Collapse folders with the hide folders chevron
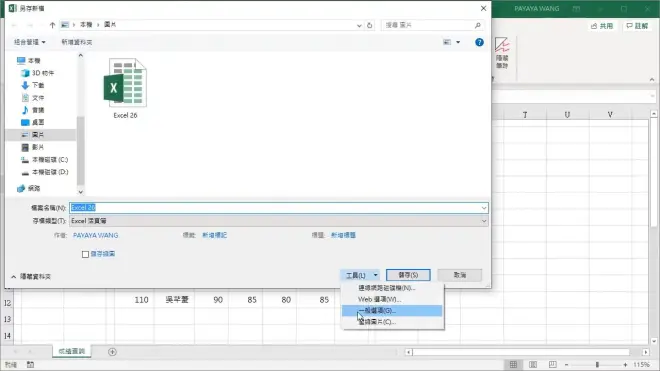Screen dimensions: 660x371 (13, 277)
